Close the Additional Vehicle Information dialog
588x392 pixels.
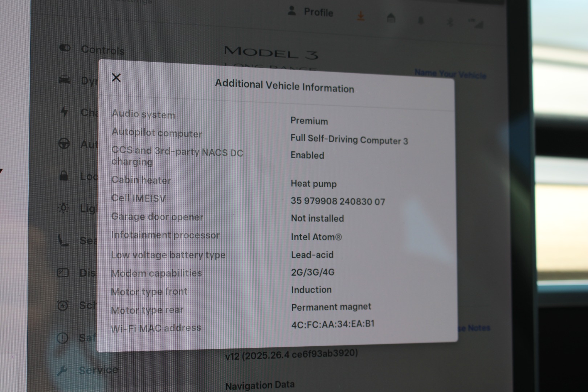point(116,78)
